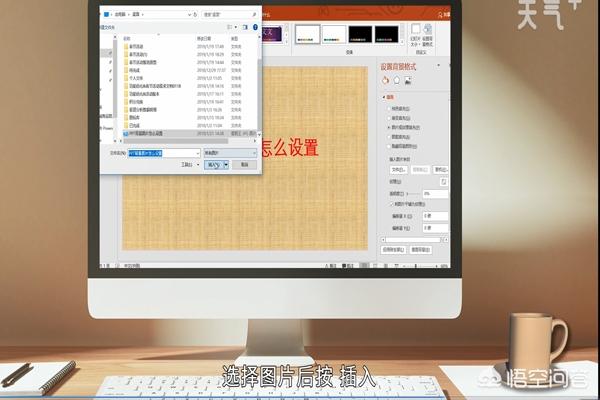Viewport: 600px width, 400px height.
Task: Click the zoom slider in the PowerPoint status bar
Action: coord(416,266)
